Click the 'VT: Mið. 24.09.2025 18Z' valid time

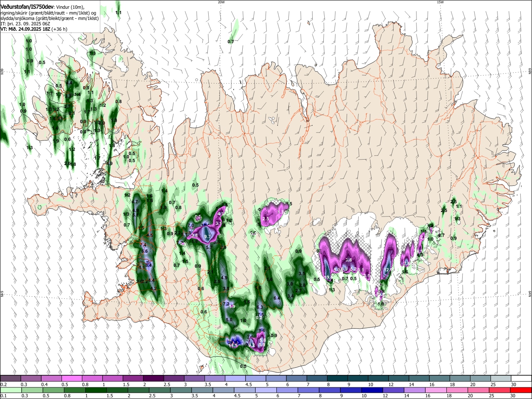(x=25, y=29)
